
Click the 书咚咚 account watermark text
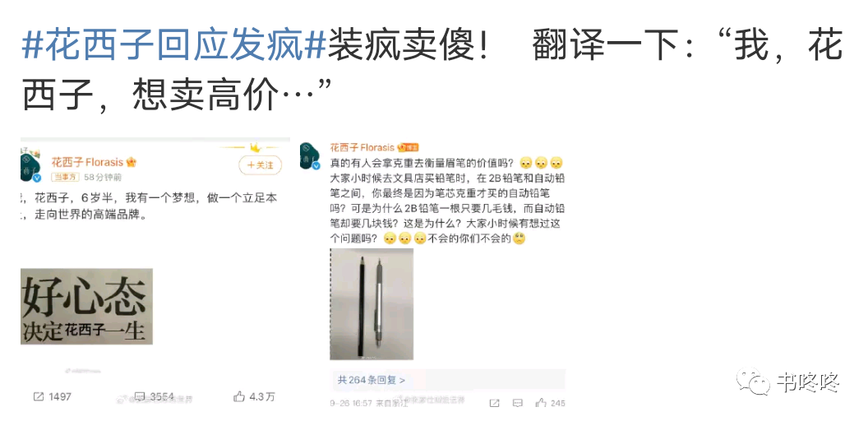point(809,382)
